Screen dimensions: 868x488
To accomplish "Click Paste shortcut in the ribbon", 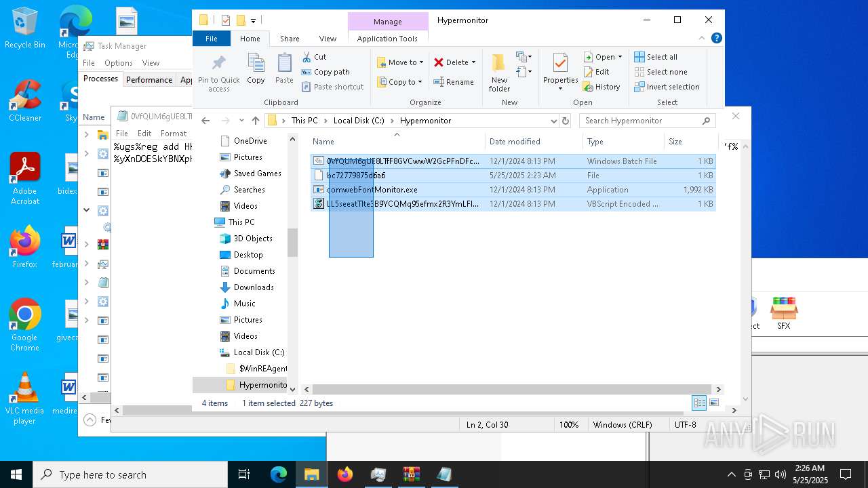I will click(332, 87).
